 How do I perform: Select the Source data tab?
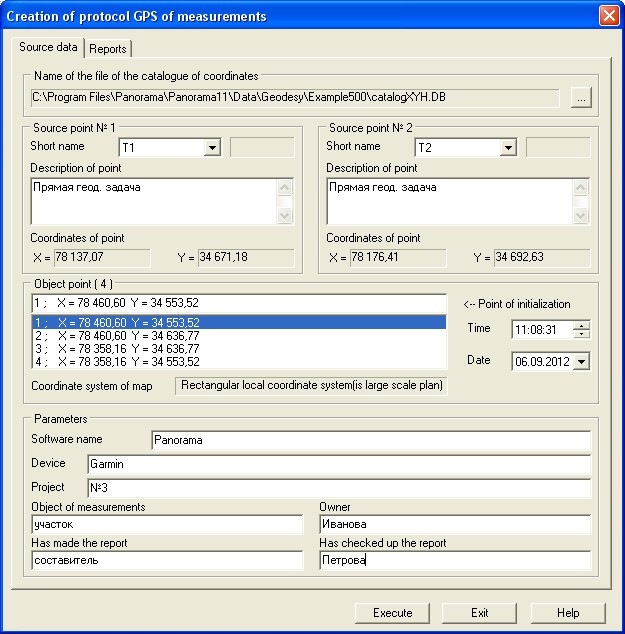click(x=48, y=48)
